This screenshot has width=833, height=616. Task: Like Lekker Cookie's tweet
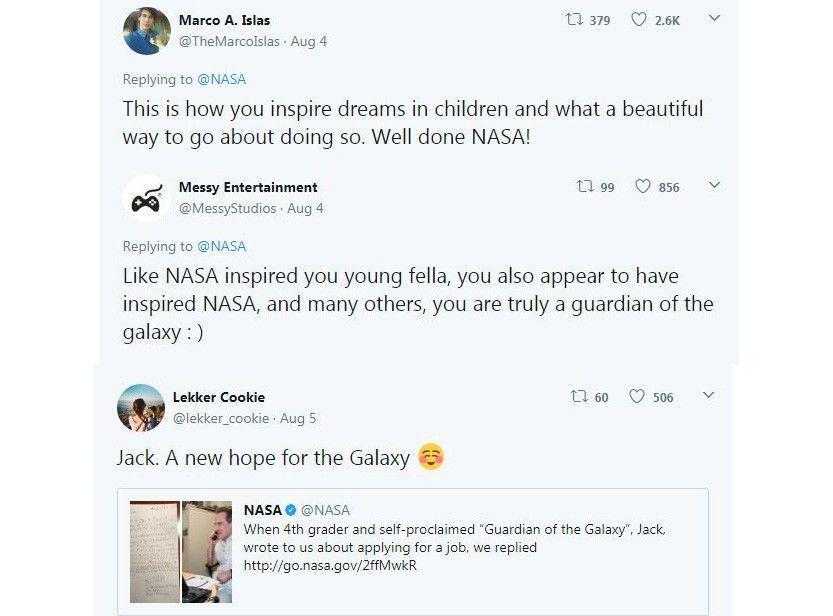[x=636, y=397]
